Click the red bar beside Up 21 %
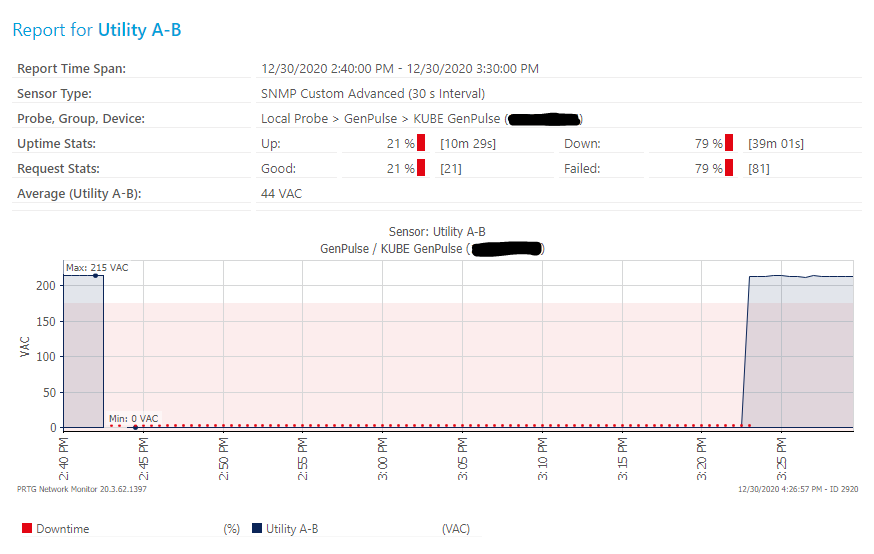 422,144
